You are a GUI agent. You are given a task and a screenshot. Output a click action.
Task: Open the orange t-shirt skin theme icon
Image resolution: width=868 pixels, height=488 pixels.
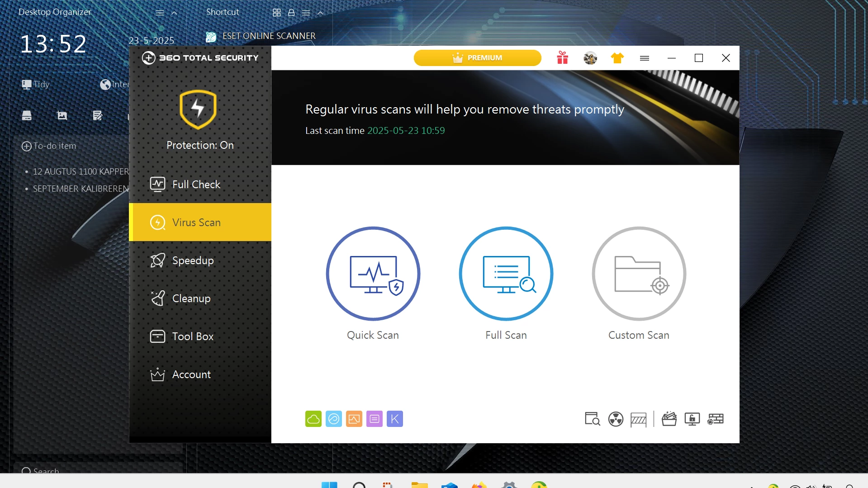click(x=617, y=58)
